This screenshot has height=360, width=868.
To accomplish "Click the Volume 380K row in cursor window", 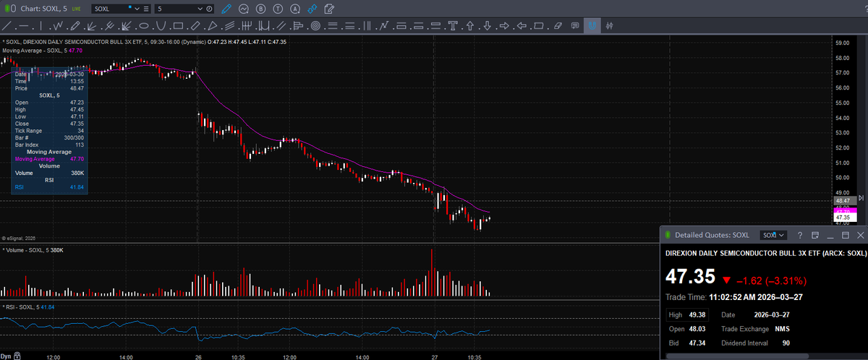I will coord(49,173).
